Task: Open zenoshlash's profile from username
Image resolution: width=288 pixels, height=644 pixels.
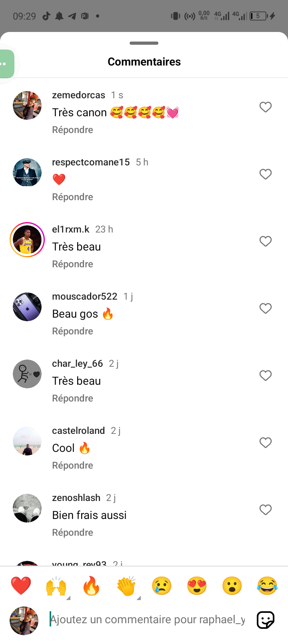Action: (x=76, y=498)
